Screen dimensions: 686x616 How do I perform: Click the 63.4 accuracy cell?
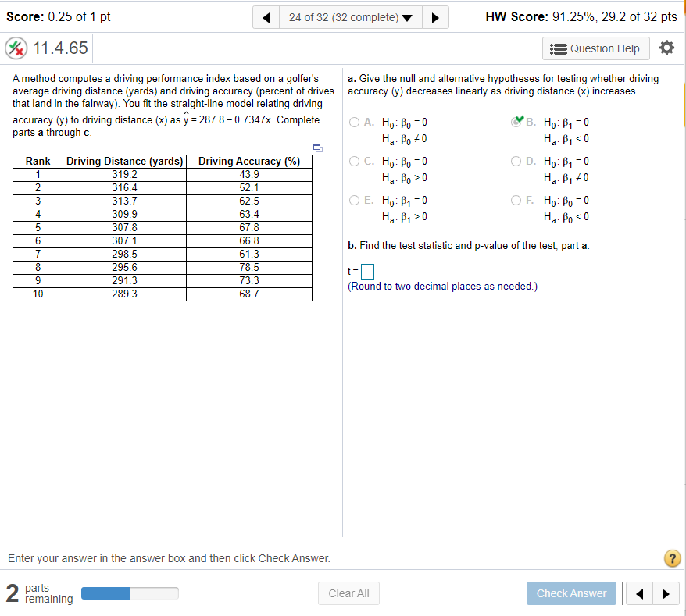249,214
